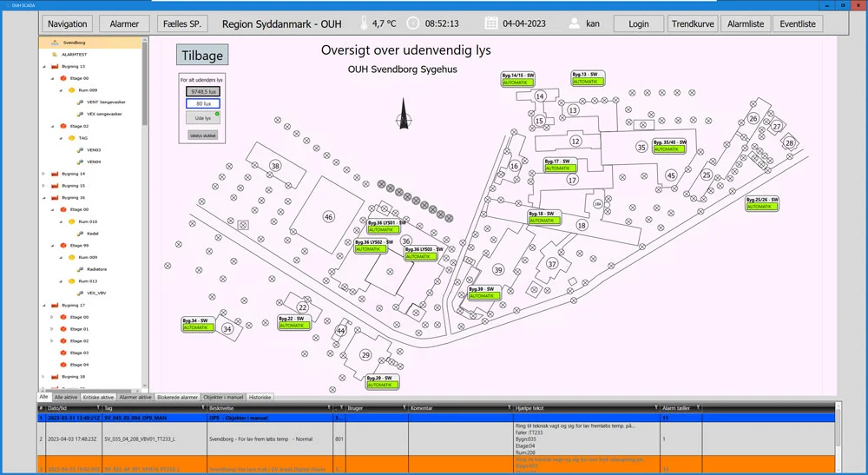Switch to the Alarmer aktive tab
The height and width of the screenshot is (475, 868).
coord(135,398)
